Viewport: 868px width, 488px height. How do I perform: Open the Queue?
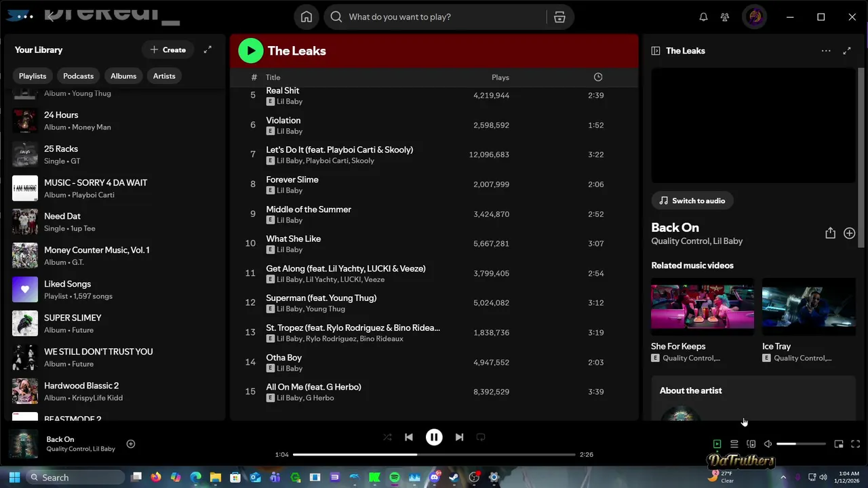734,444
